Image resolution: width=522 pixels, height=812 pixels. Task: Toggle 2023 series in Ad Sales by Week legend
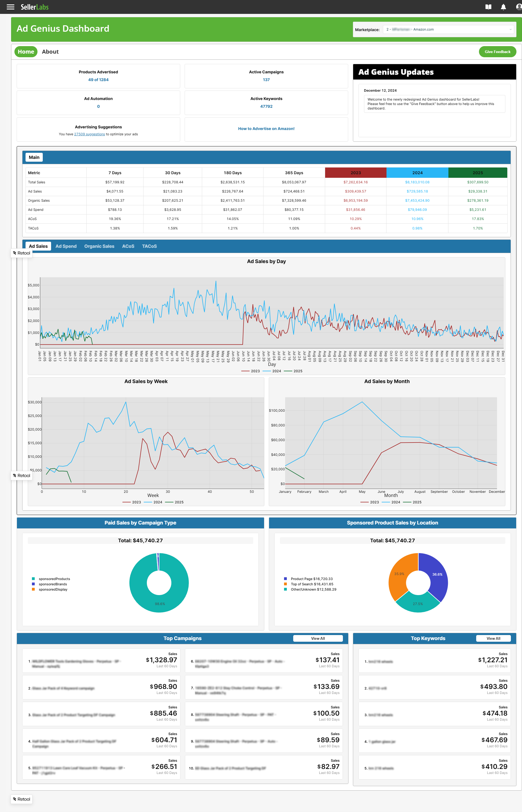[132, 502]
